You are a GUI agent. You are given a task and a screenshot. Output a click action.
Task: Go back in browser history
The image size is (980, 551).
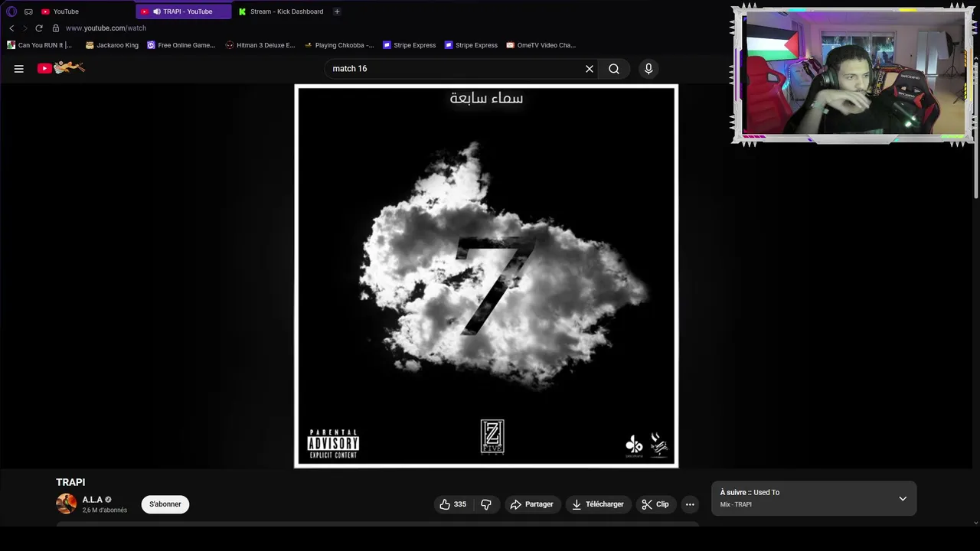(x=11, y=28)
